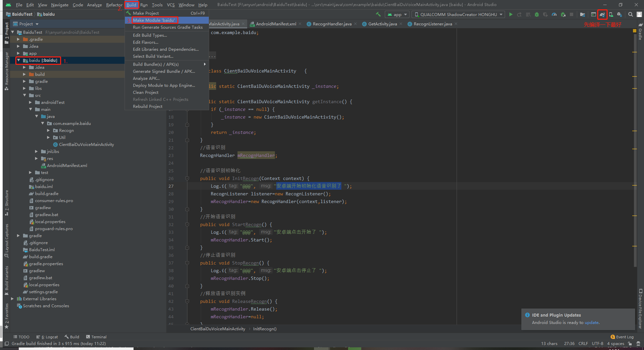Open Resource Manager tool window

coord(6,71)
